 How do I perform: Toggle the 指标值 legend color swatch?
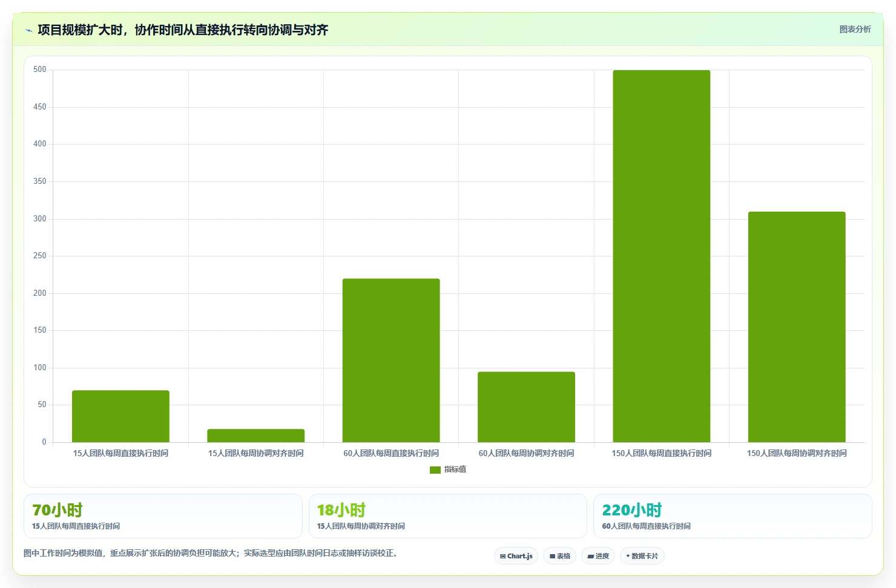click(x=435, y=469)
